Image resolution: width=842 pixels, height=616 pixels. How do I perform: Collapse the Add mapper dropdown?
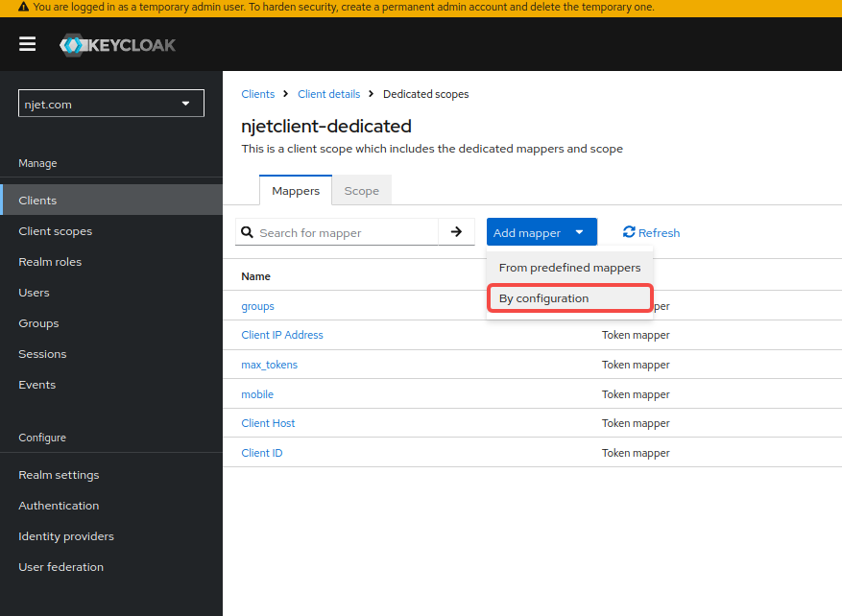[541, 232]
